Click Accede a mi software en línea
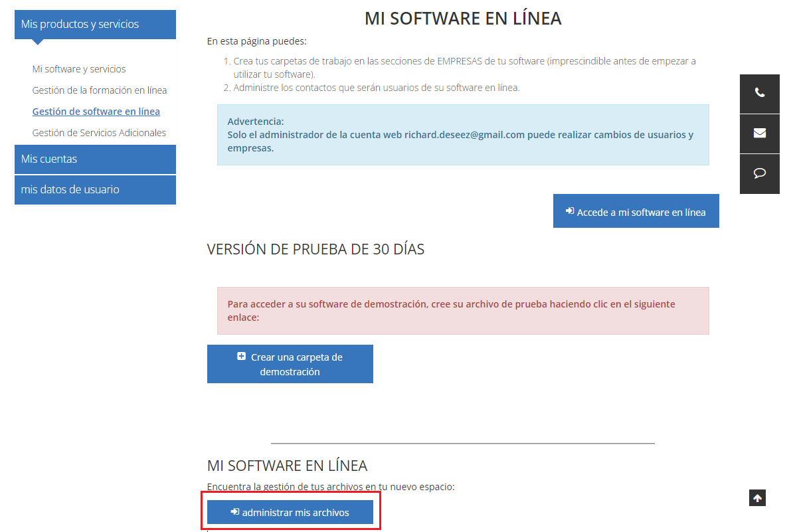Viewport: 795px width, 532px height. [636, 211]
